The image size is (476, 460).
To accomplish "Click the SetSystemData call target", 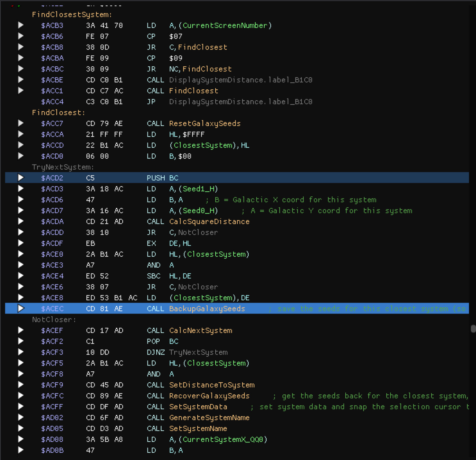I will pyautogui.click(x=198, y=407).
